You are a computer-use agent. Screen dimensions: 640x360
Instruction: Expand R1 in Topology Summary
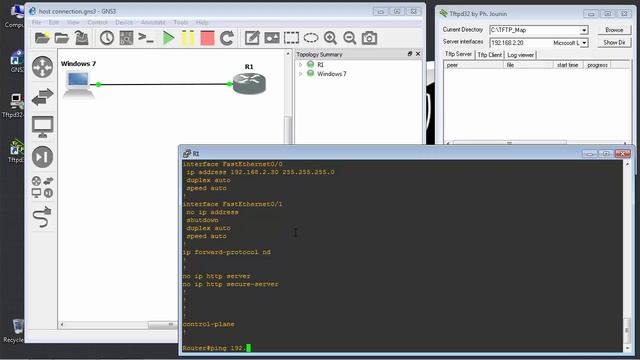301,64
